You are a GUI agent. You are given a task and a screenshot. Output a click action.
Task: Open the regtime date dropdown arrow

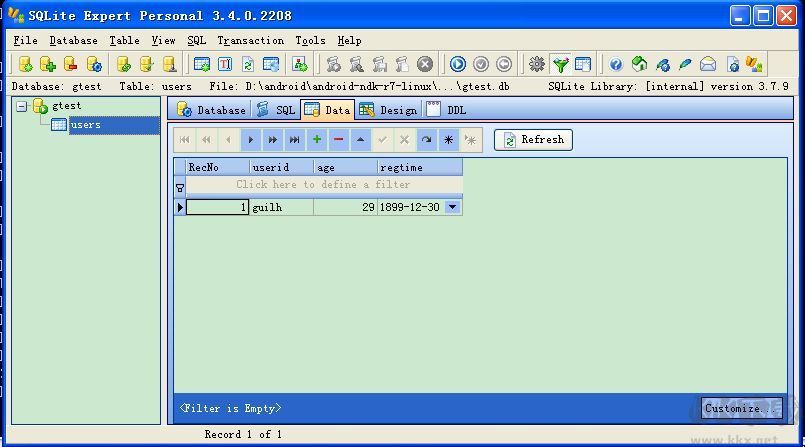click(452, 207)
